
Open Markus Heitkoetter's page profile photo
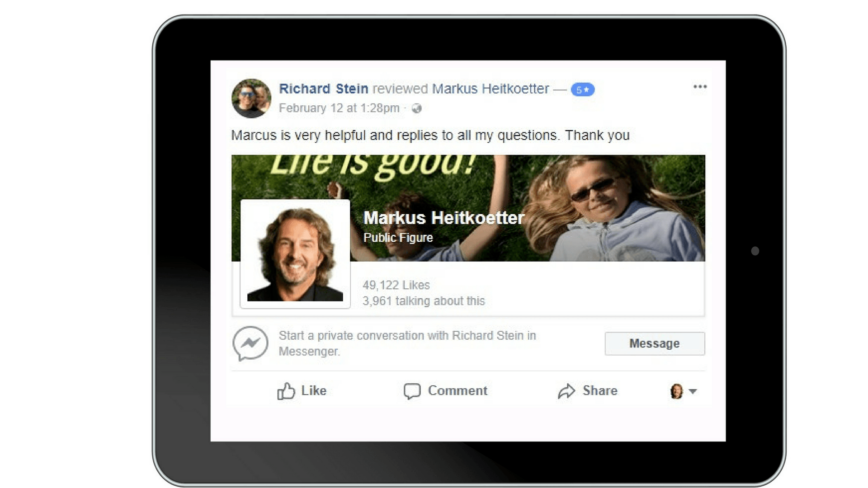[295, 254]
